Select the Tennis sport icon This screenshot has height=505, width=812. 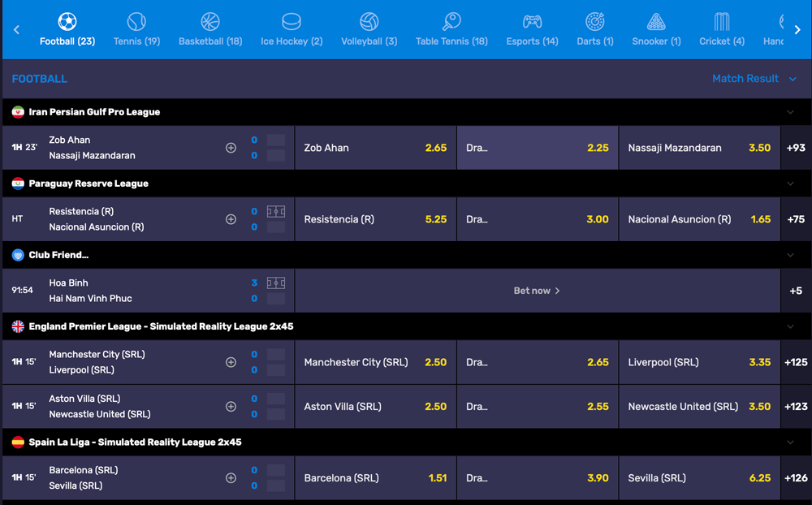point(136,21)
